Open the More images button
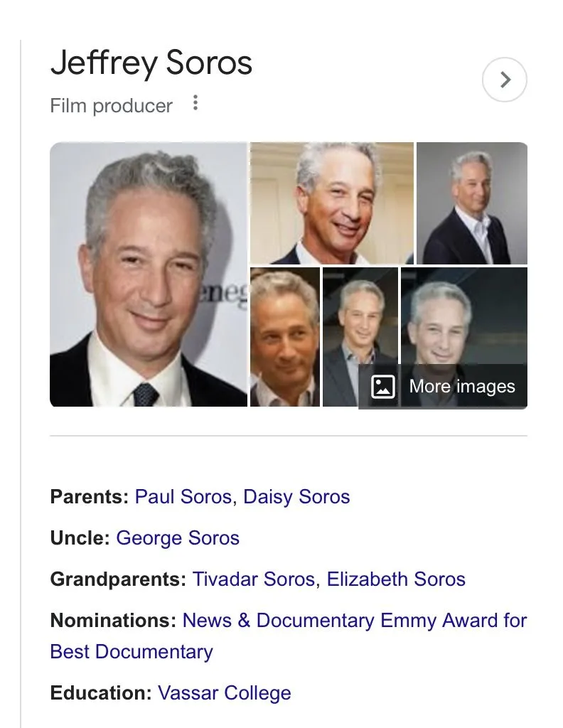Image resolution: width=563 pixels, height=728 pixels. coord(443,386)
